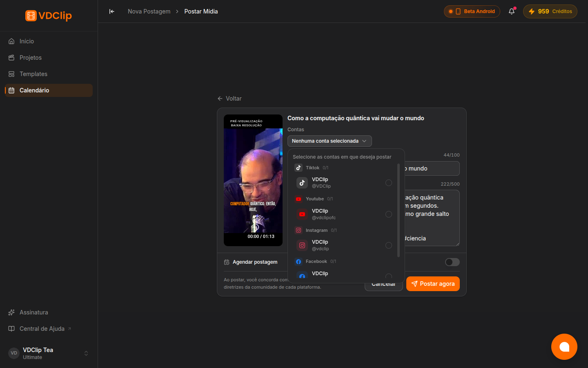Click the '00:00 / 01:13' timestamp
The image size is (588, 368).
(x=261, y=236)
